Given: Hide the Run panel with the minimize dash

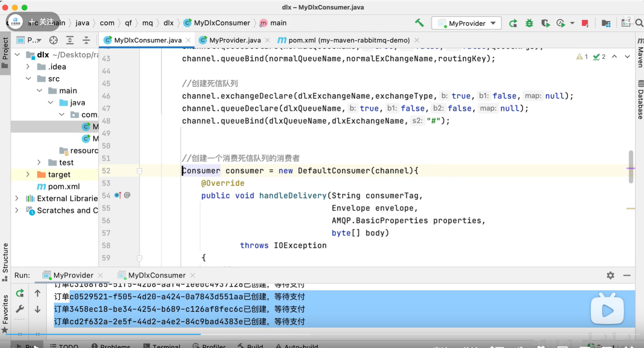Looking at the screenshot, I should tap(627, 275).
